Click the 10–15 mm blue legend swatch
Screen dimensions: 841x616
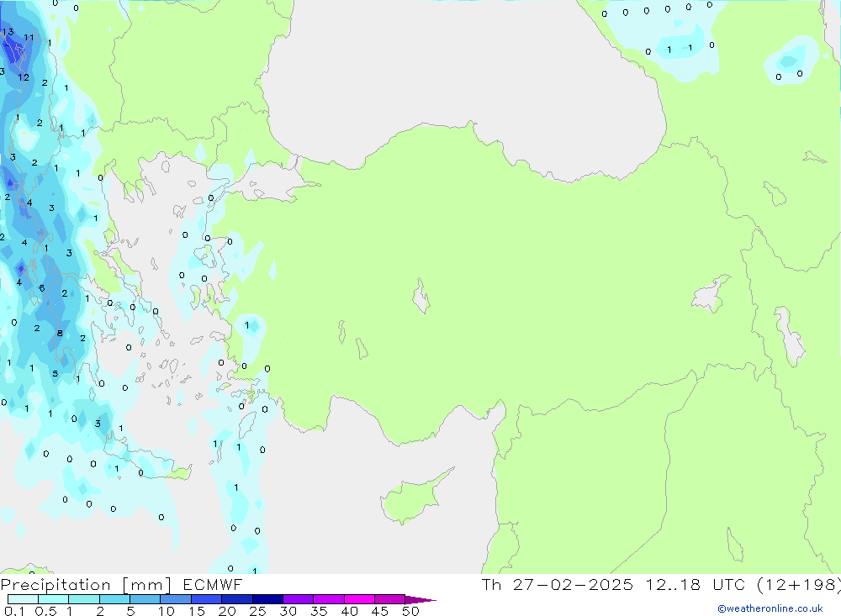tap(176, 599)
